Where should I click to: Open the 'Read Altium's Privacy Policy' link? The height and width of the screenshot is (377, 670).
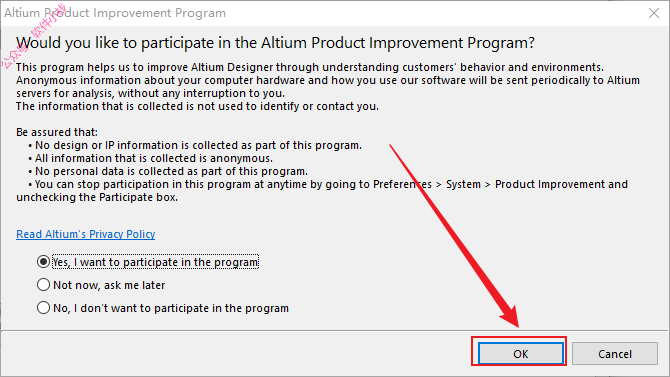click(x=85, y=234)
